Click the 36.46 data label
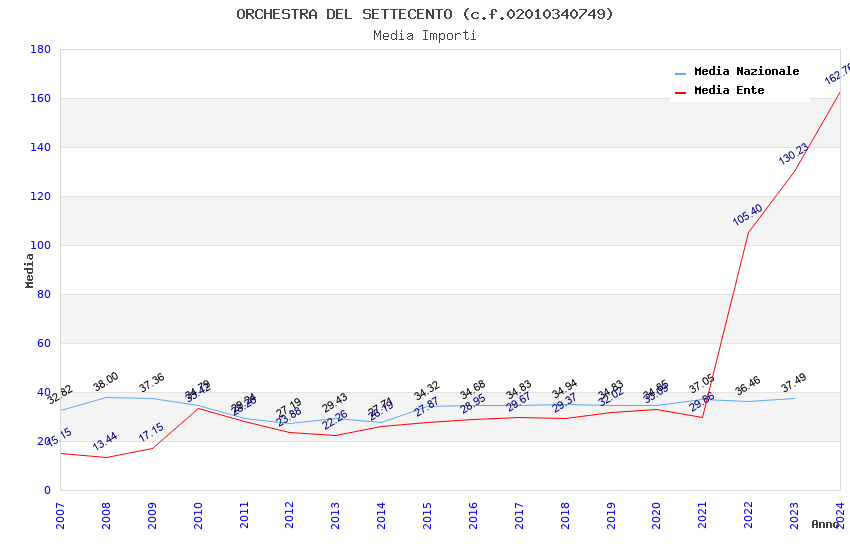Viewport: 850px width, 550px height. pyautogui.click(x=748, y=385)
